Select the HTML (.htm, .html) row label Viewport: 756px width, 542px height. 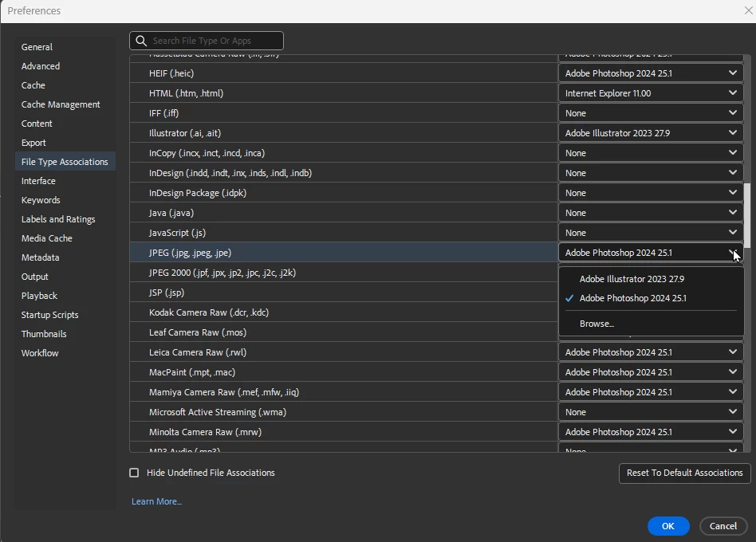(x=186, y=93)
